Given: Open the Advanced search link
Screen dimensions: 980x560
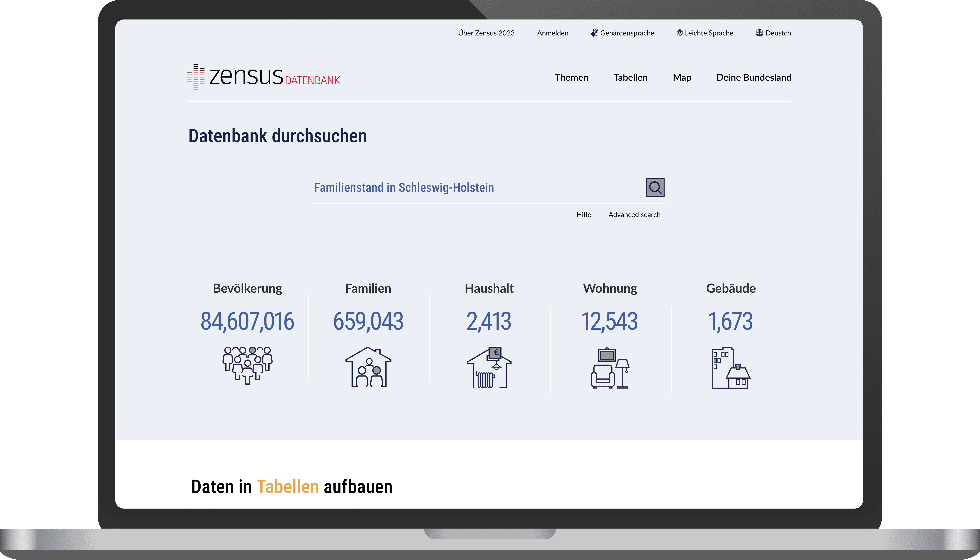Looking at the screenshot, I should point(634,215).
